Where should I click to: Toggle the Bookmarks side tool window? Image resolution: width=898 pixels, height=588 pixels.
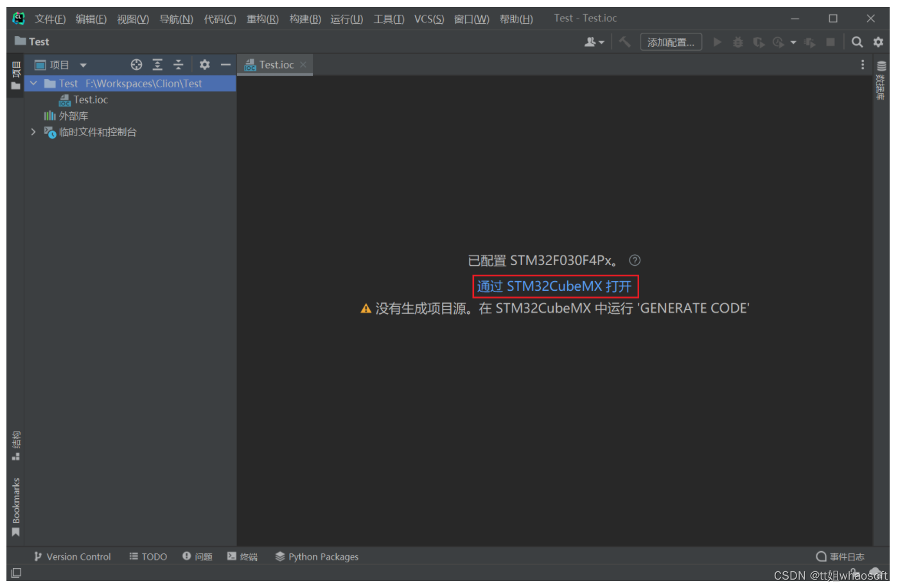(16, 507)
